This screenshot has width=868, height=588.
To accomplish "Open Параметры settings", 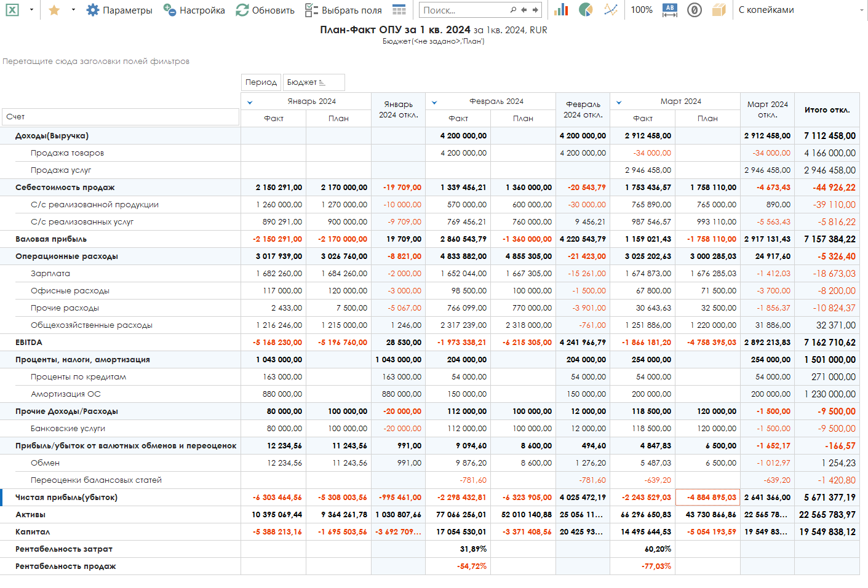I will (119, 10).
